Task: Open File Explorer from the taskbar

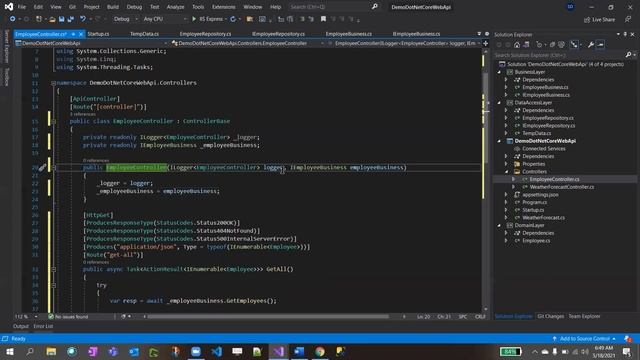Action: click(x=51, y=351)
